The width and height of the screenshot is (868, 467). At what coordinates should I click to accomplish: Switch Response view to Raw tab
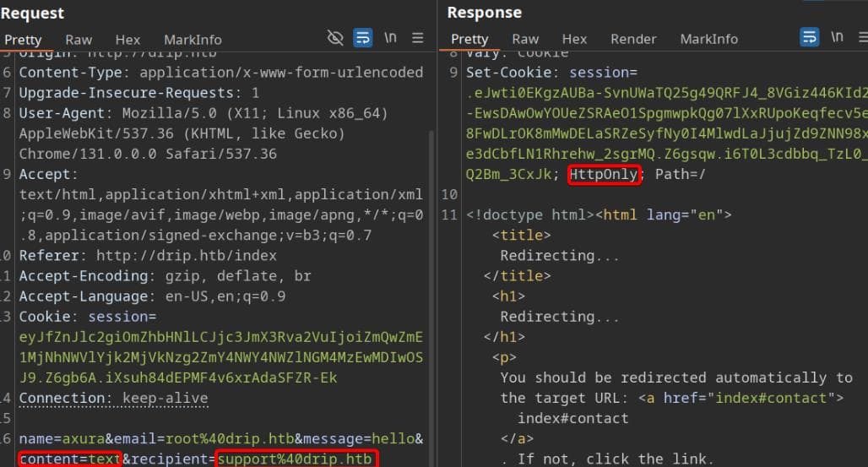click(x=524, y=39)
